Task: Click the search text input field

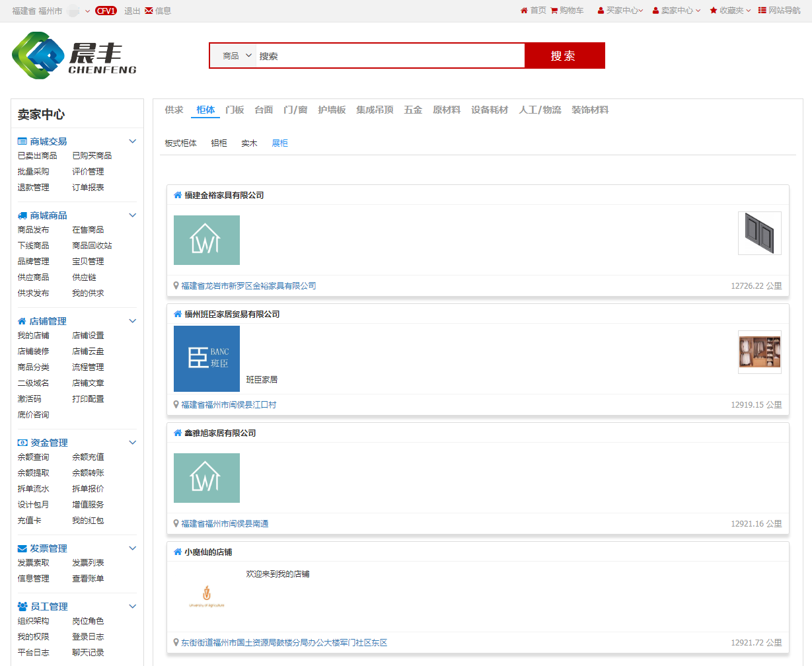Action: tap(390, 56)
